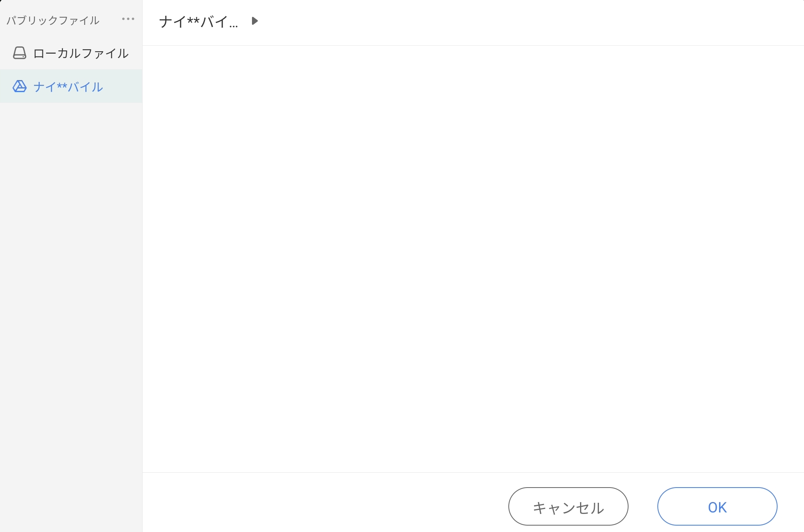This screenshot has width=804, height=532.
Task: Click the highlighted row right of ナイ**バイル text
Action: coord(124,86)
